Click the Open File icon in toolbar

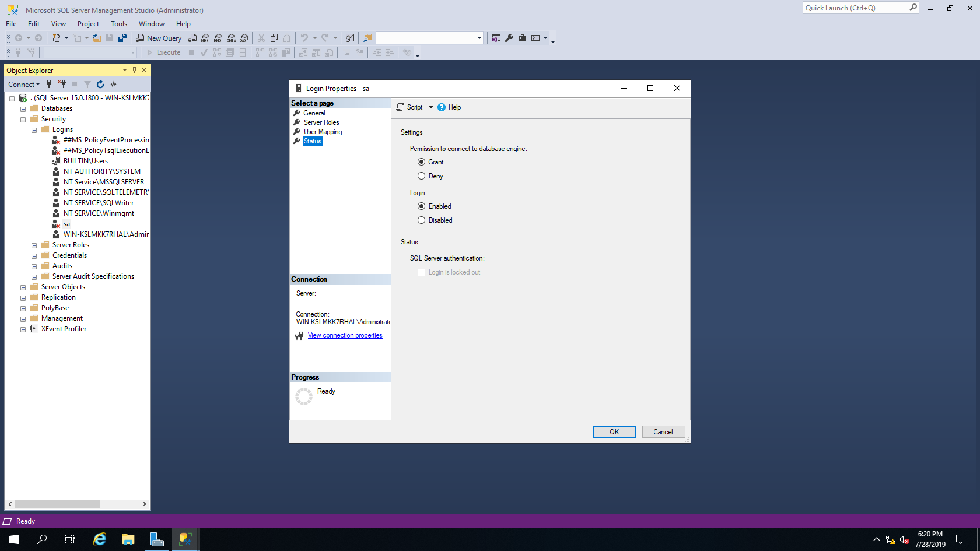[97, 38]
